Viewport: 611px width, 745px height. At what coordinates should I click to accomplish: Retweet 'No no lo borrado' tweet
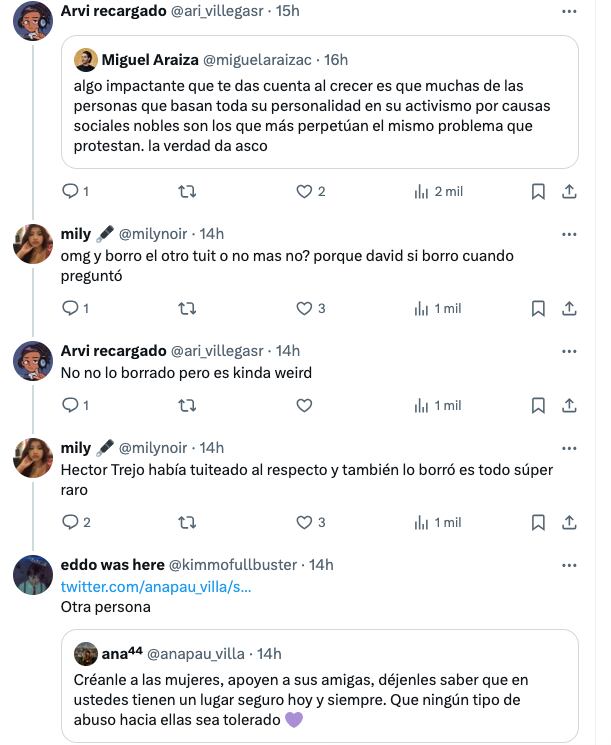186,405
